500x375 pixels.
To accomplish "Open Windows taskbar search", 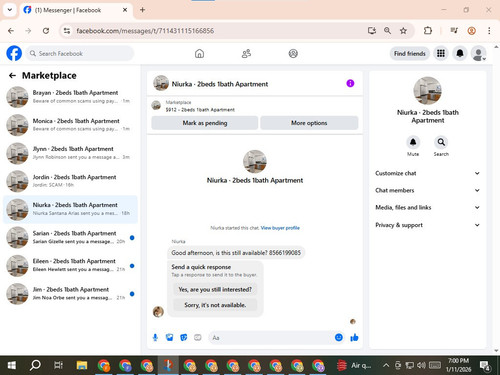I will tap(35, 365).
